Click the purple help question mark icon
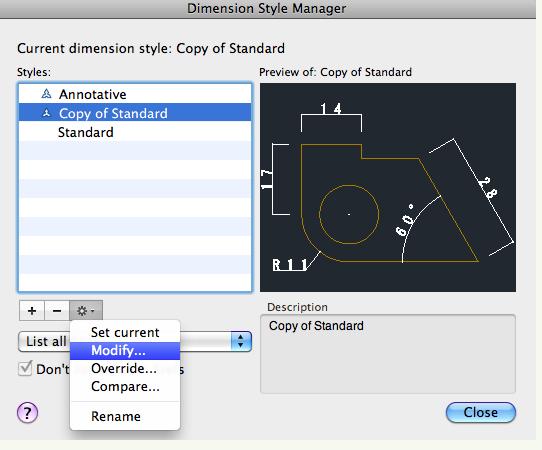This screenshot has width=542, height=450. [27, 413]
